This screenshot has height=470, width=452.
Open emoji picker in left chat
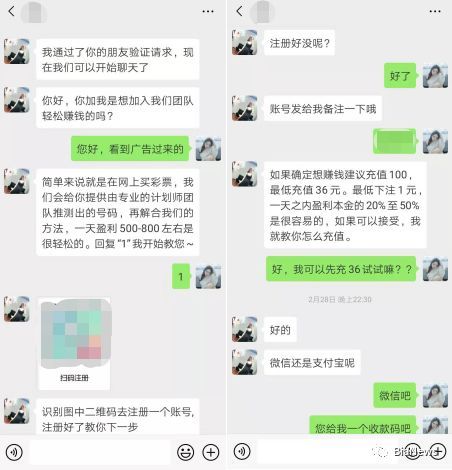(185, 452)
